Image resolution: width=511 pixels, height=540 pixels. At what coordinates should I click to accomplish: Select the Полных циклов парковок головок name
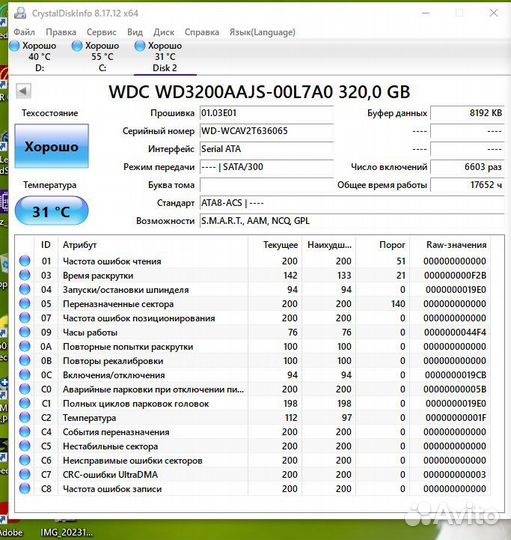tap(136, 404)
